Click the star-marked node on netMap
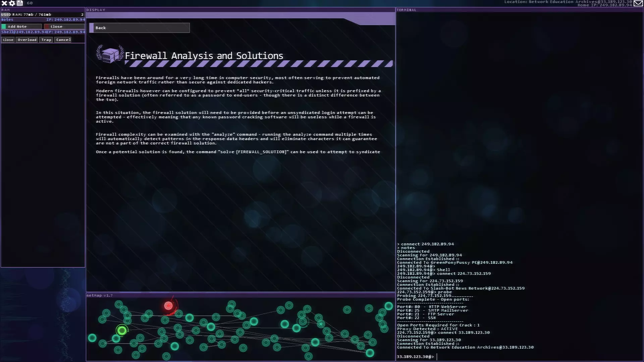Screen dimensions: 644x362 pyautogui.click(x=321, y=324)
